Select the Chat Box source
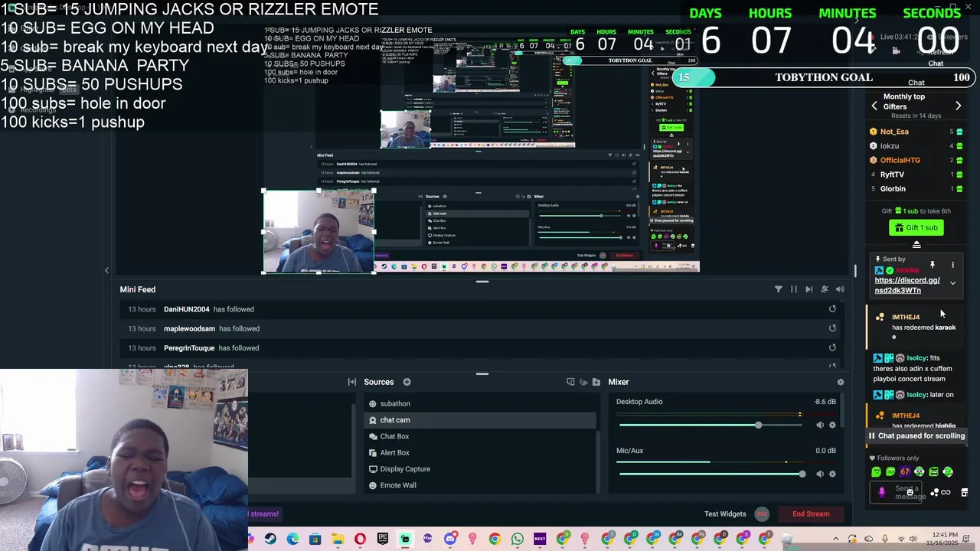Viewport: 980px width, 551px height. [480, 436]
